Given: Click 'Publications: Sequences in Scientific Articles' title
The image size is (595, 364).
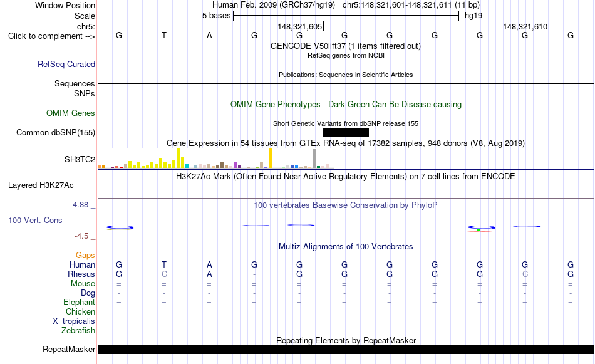Looking at the screenshot, I should (x=346, y=75).
